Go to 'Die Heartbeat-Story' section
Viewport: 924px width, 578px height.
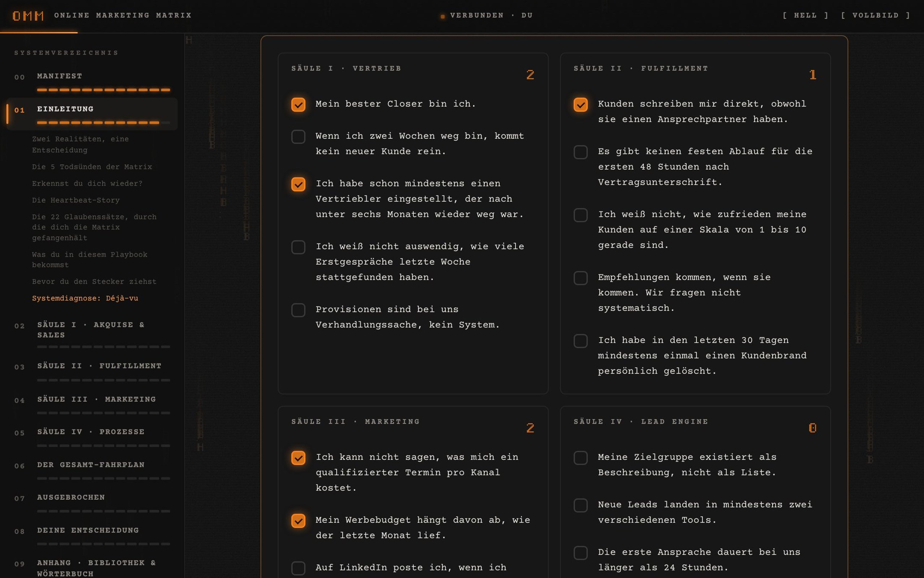pos(75,200)
